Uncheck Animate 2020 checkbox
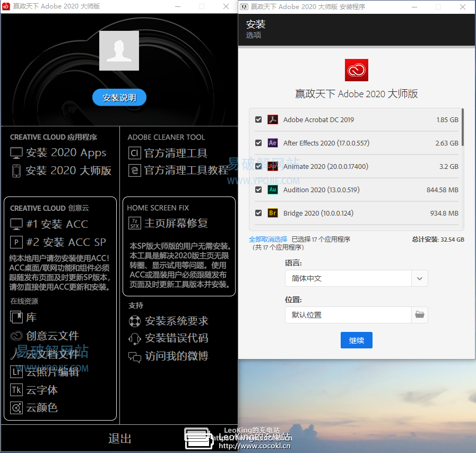This screenshot has width=476, height=453. pyautogui.click(x=258, y=166)
